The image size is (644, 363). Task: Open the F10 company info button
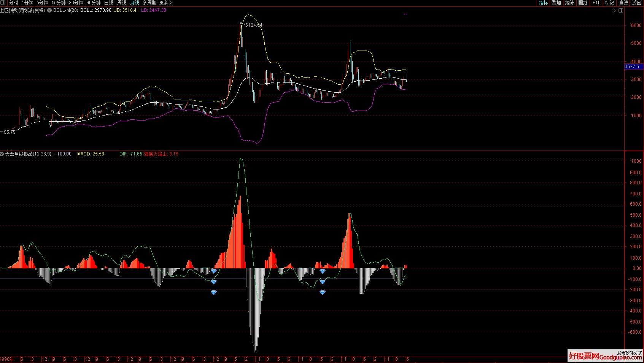pyautogui.click(x=596, y=3)
